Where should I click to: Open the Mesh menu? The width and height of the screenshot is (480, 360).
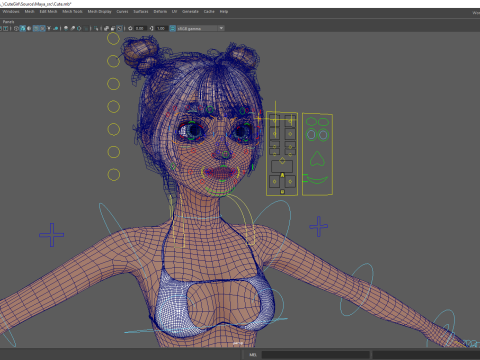pyautogui.click(x=29, y=11)
